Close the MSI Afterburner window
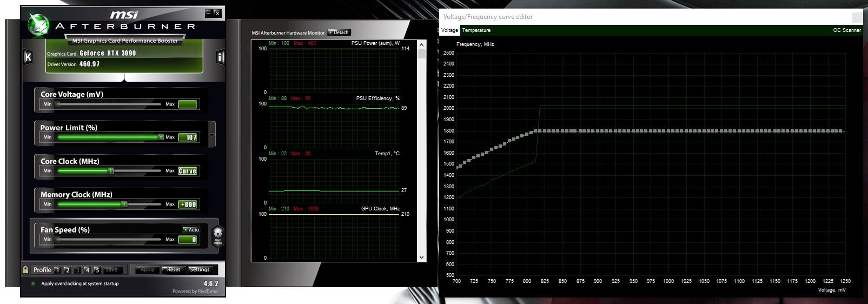This screenshot has height=304, width=868. tap(217, 13)
